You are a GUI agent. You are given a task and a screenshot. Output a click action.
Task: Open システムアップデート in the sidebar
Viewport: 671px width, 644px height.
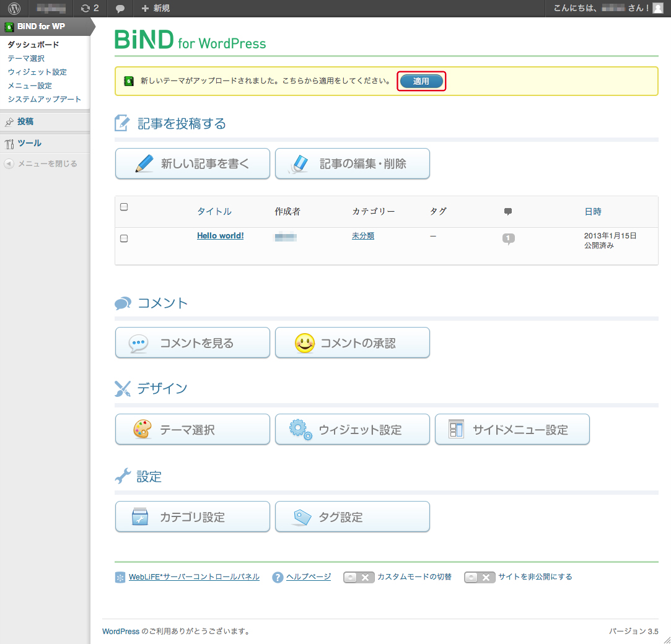44,99
